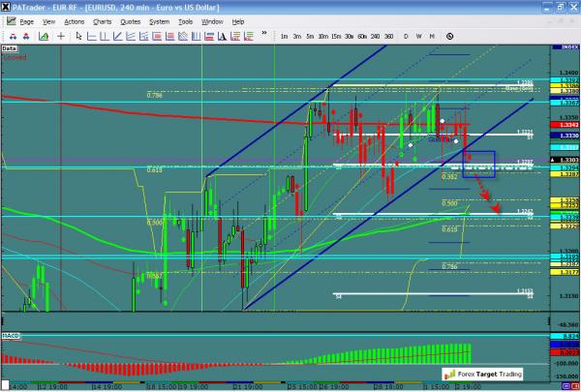This screenshot has width=581, height=392.
Task: Click the Data label on chart
Action: click(9, 47)
